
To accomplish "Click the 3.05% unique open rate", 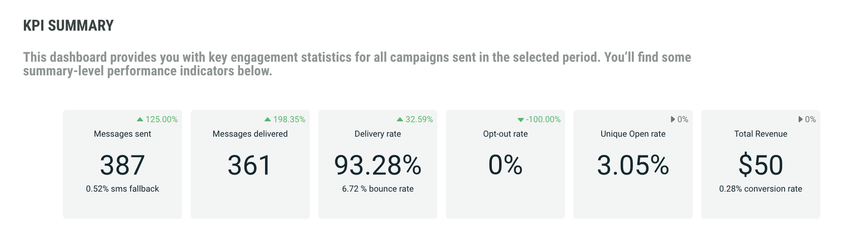I will click(x=633, y=165).
